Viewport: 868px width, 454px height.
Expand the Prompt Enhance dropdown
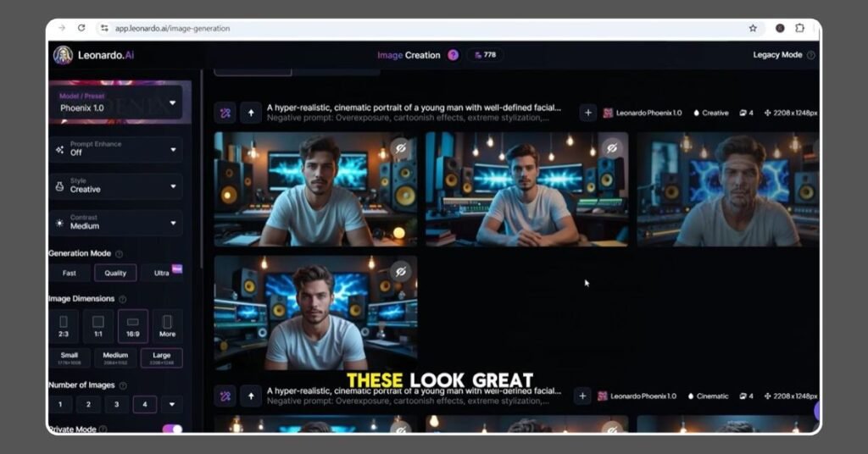click(x=116, y=149)
